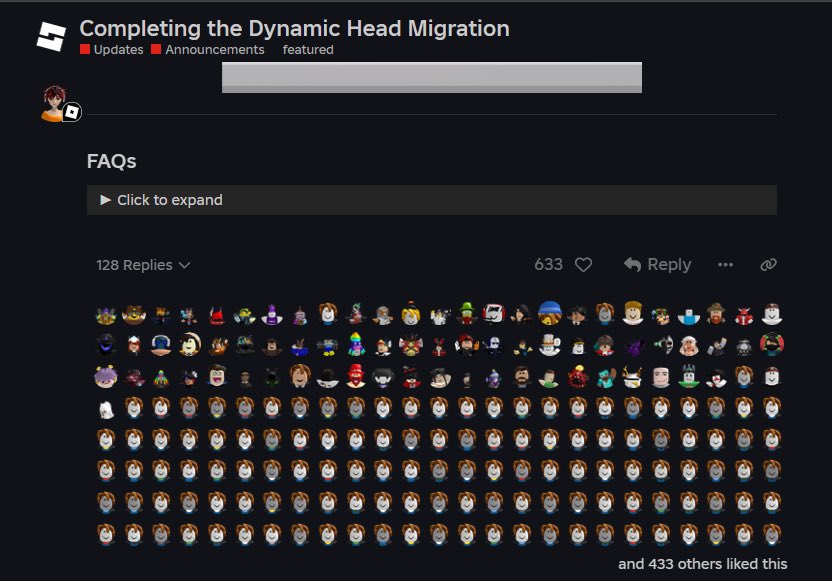Open classic blond smiling noob avatar
This screenshot has height=581, width=832.
pyautogui.click(x=632, y=314)
